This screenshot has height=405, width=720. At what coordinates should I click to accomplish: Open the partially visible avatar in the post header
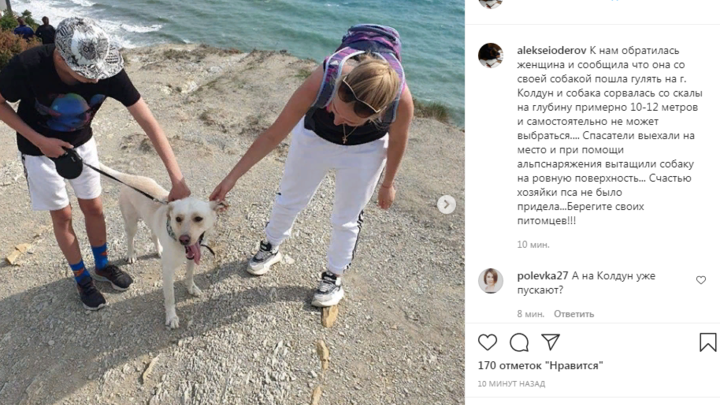coord(490,4)
